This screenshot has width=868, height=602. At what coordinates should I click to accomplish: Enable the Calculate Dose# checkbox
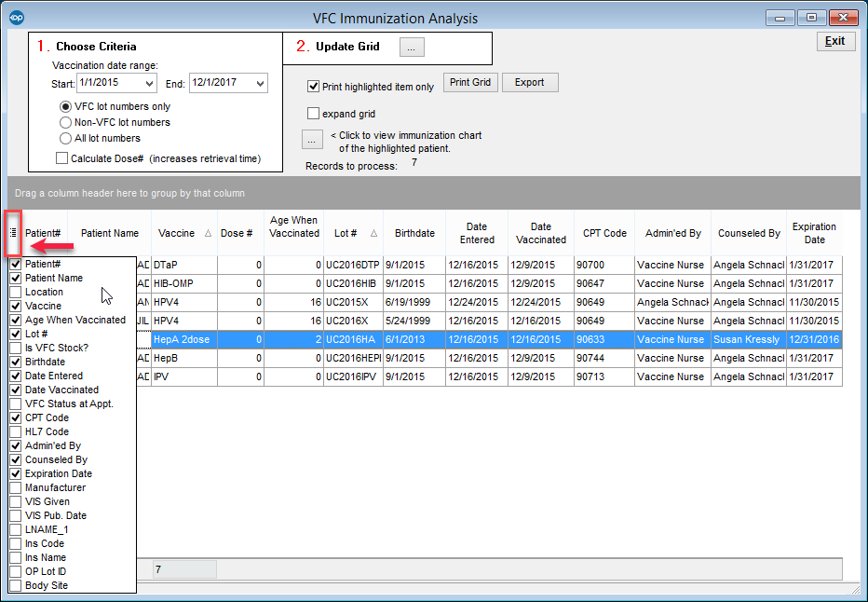62,158
